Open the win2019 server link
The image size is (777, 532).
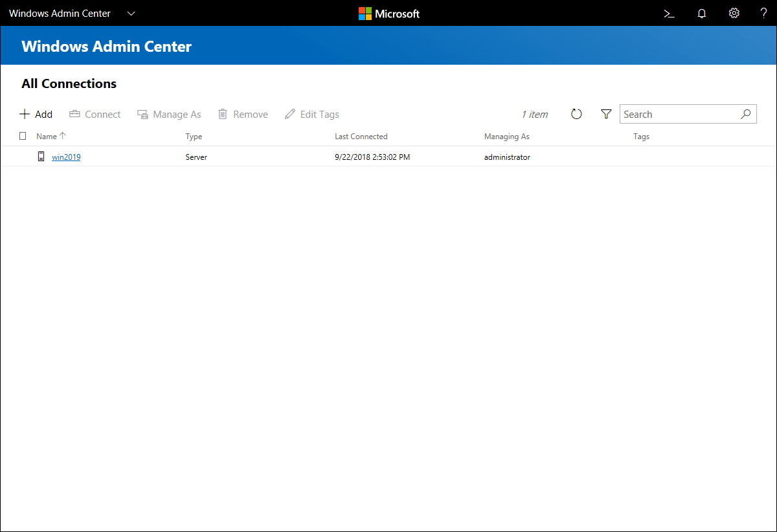point(66,157)
